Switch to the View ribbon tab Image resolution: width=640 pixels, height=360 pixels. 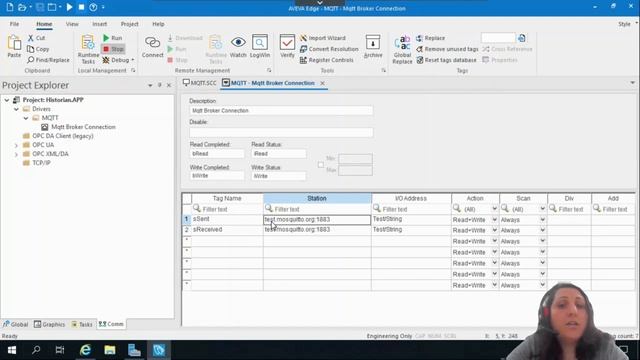(72, 24)
